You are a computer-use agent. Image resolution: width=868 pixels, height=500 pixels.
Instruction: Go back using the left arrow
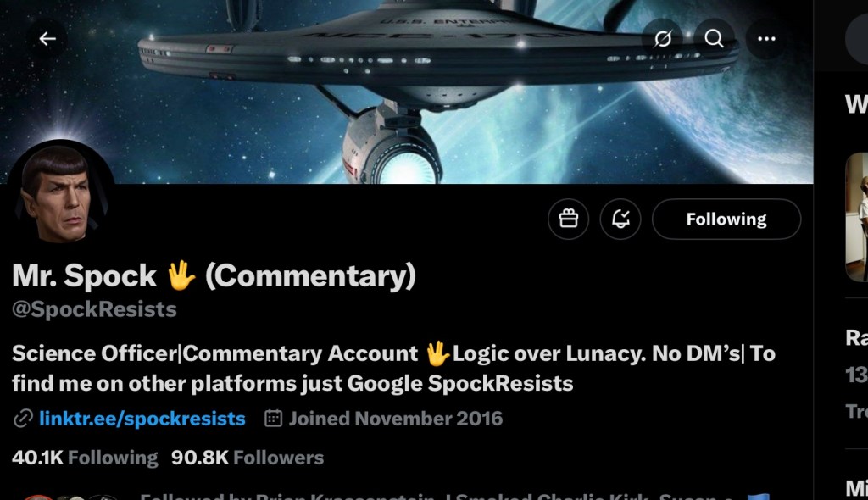click(47, 38)
